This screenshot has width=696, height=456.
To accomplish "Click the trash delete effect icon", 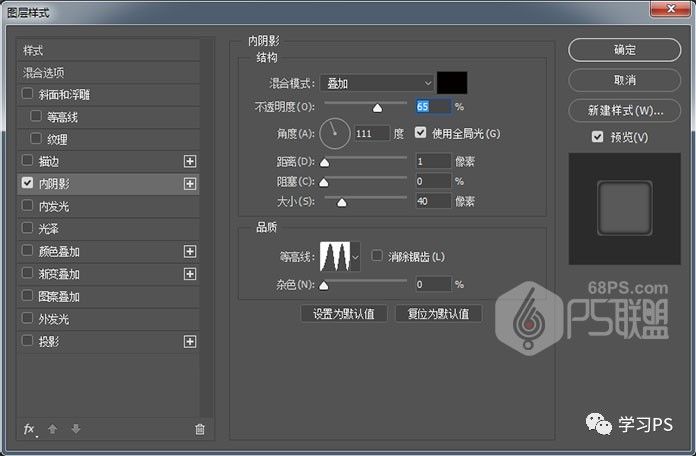I will (200, 429).
